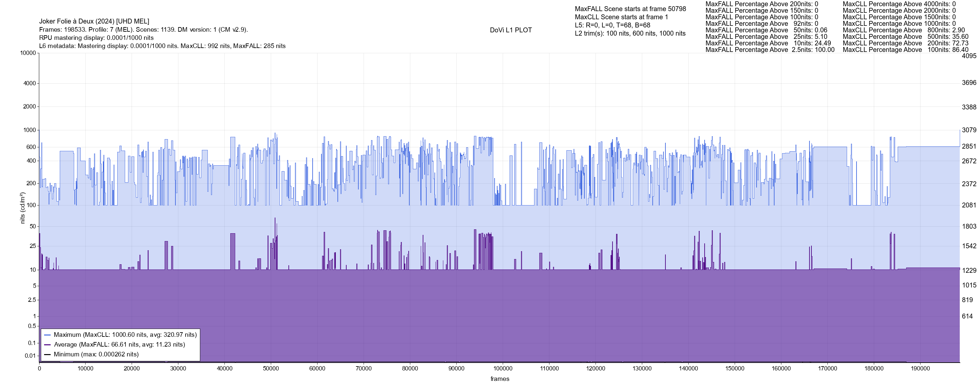Image resolution: width=980 pixels, height=392 pixels.
Task: Click 'MaxFALL Percentage Above 2.5nits: 100.00' line
Action: coord(770,50)
